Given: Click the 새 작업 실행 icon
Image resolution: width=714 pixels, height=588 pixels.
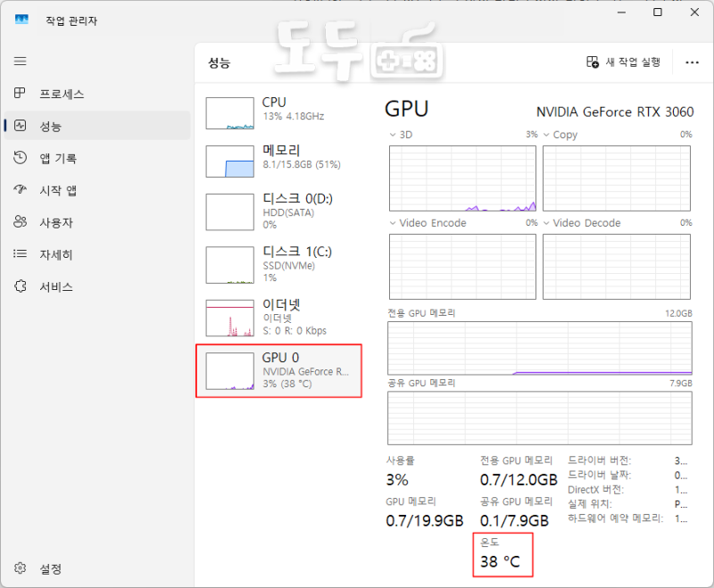Looking at the screenshot, I should pos(593,62).
